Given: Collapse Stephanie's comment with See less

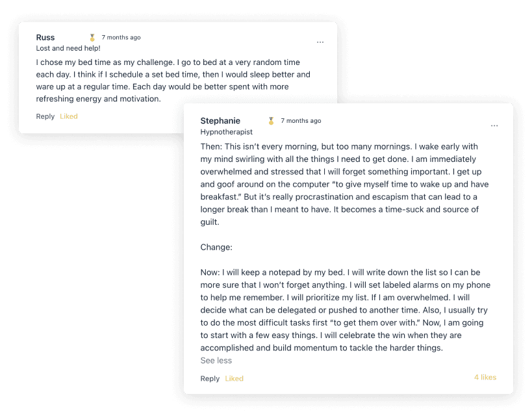Looking at the screenshot, I should 216,361.
